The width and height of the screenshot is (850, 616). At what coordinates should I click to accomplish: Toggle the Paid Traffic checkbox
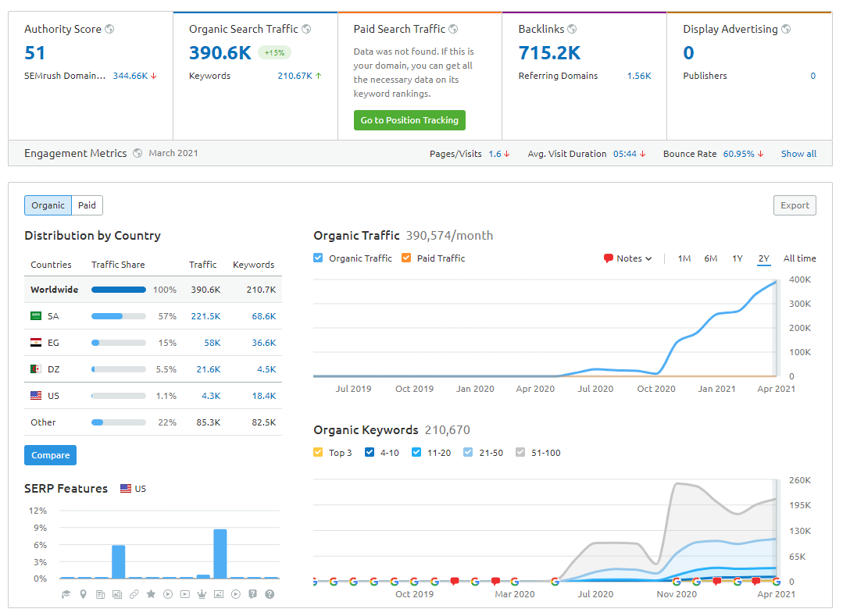tap(406, 258)
